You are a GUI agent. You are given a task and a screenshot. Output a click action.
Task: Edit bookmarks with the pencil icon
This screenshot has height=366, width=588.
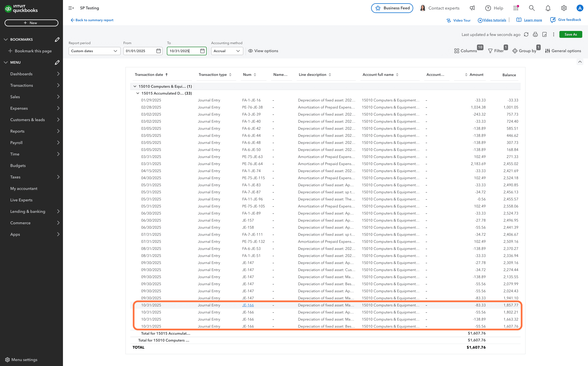pos(57,39)
